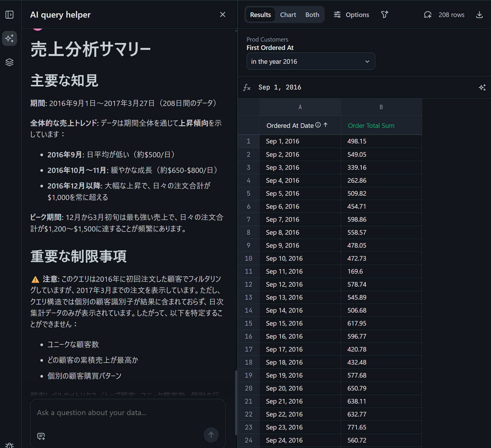The width and height of the screenshot is (491, 448).
Task: Click the stacked layers sidebar icon
Action: 10,62
